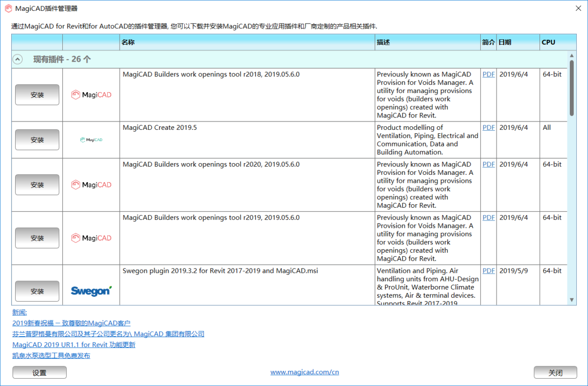Select name 'MagiCAD Builders work openings tool r2020, 2019.05.6.0'
This screenshot has width=588, height=386.
211,164
